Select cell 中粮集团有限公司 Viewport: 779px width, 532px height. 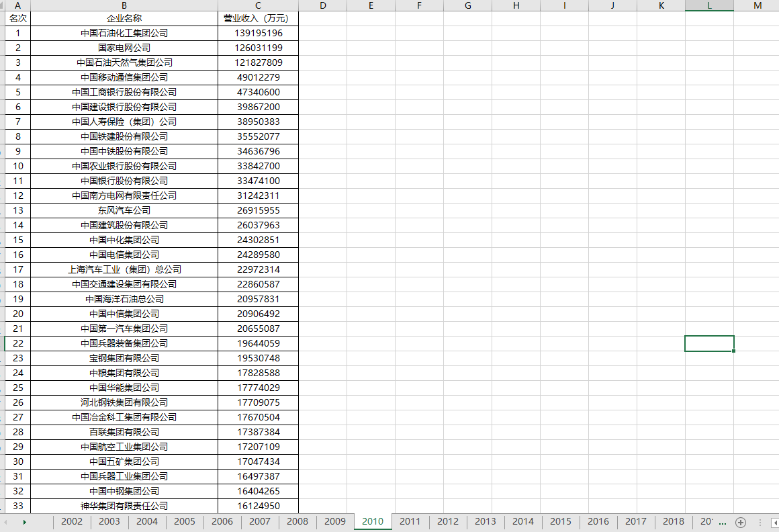point(124,373)
